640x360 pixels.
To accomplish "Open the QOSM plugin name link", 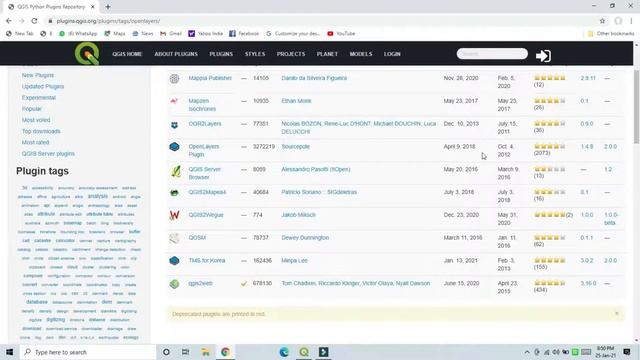I will (x=197, y=238).
